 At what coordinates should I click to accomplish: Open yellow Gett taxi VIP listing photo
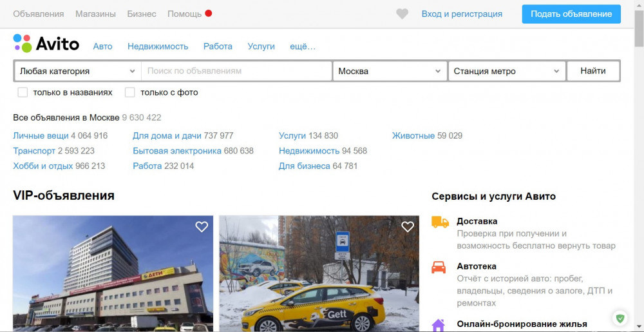point(319,273)
